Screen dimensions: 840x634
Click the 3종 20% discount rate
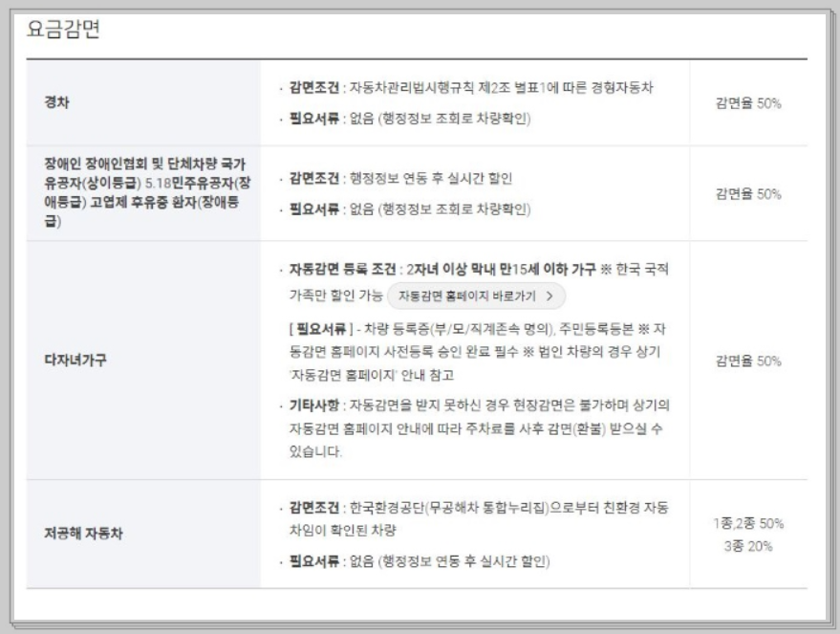747,547
